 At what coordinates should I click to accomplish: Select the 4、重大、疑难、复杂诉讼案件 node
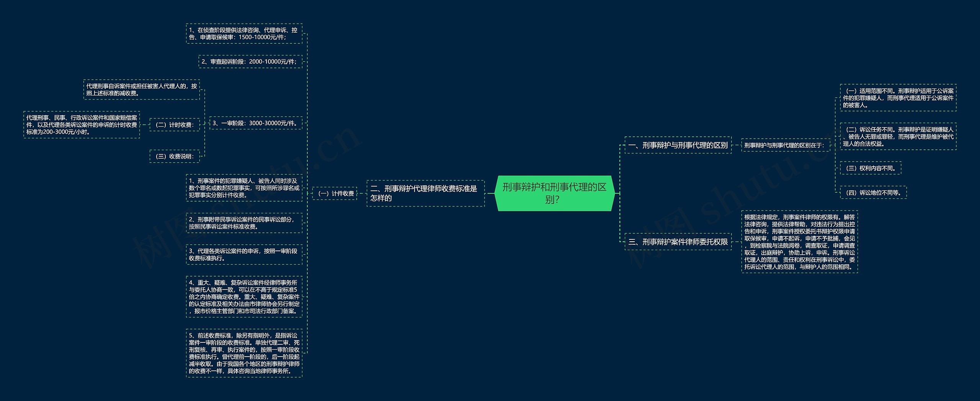244,297
